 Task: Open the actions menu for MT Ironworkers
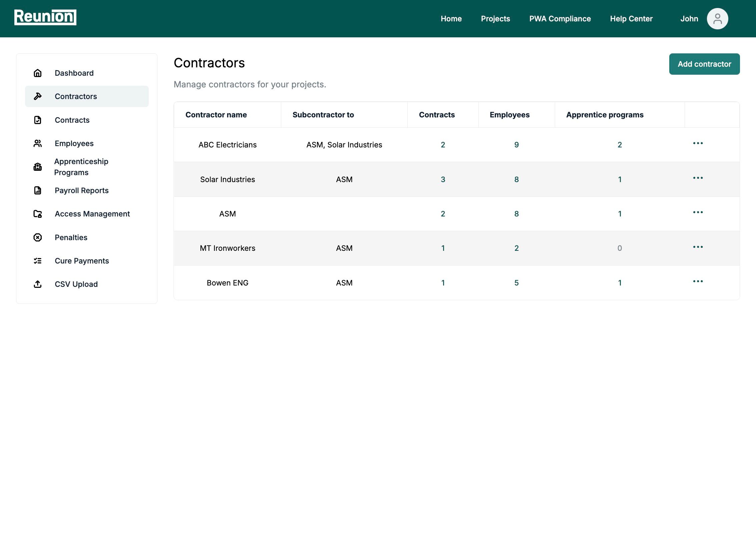click(698, 247)
